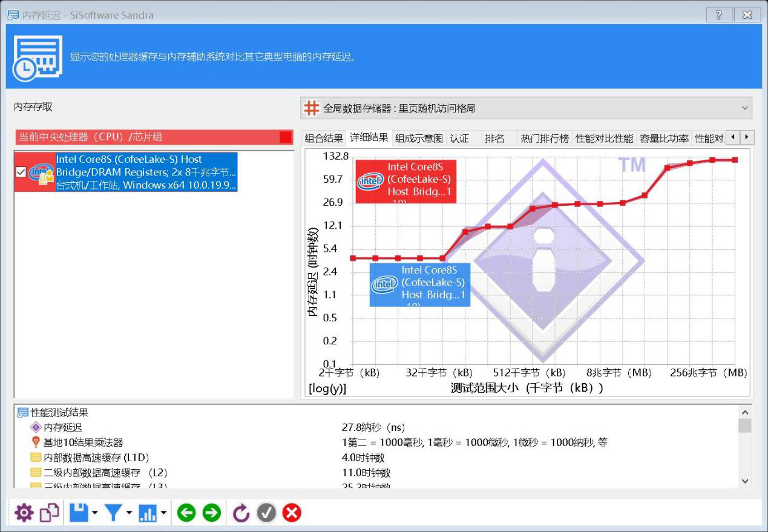This screenshot has height=532, width=768.
Task: Click the blue bar chart icon
Action: pos(147,513)
